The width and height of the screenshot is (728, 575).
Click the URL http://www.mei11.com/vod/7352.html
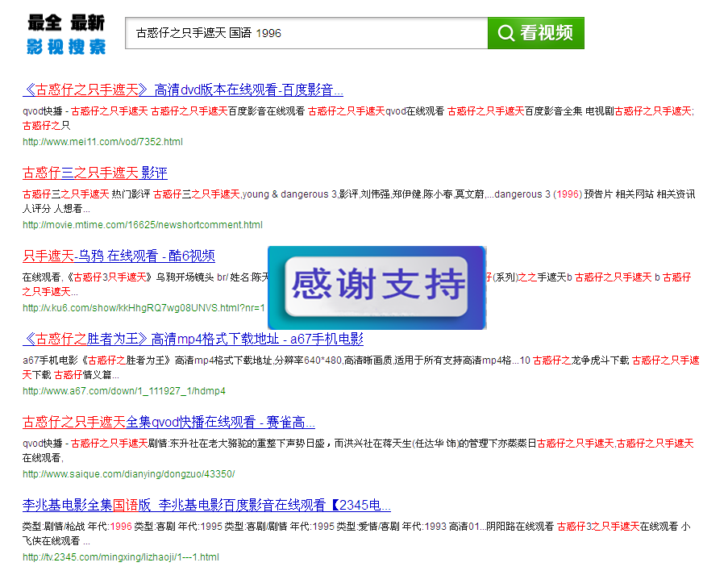tap(102, 142)
